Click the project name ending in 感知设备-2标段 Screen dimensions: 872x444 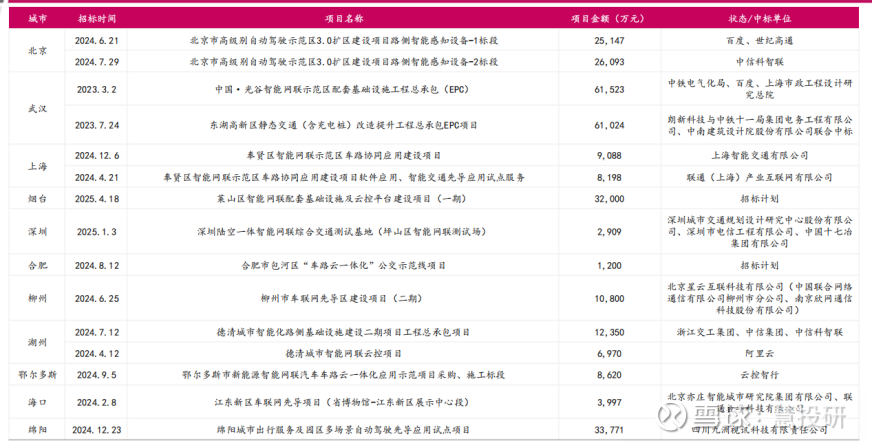point(344,62)
